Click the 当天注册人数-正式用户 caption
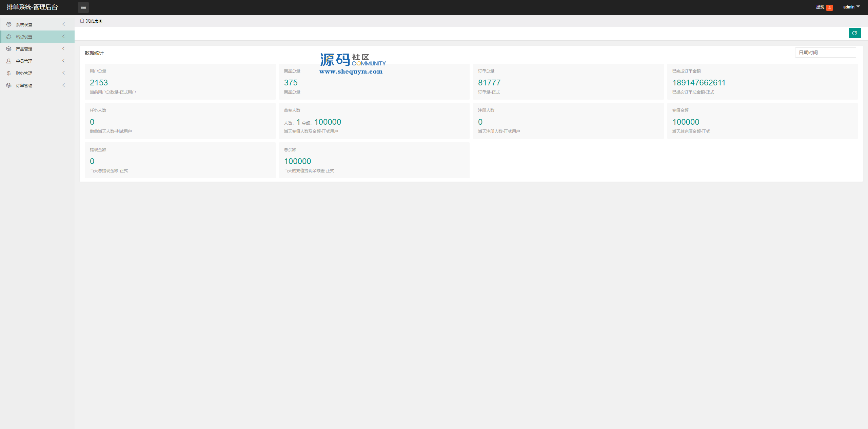 (x=499, y=131)
